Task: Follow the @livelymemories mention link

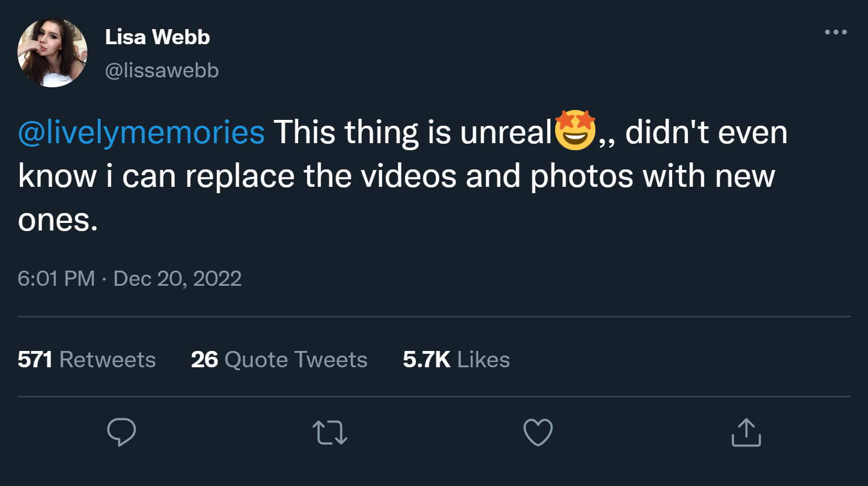Action: [x=142, y=132]
